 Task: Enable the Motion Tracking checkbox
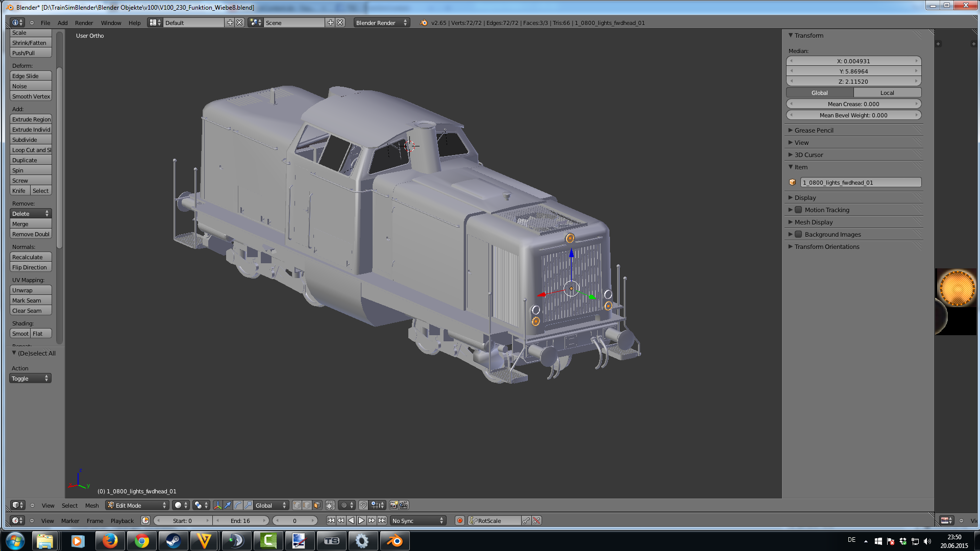coord(798,210)
